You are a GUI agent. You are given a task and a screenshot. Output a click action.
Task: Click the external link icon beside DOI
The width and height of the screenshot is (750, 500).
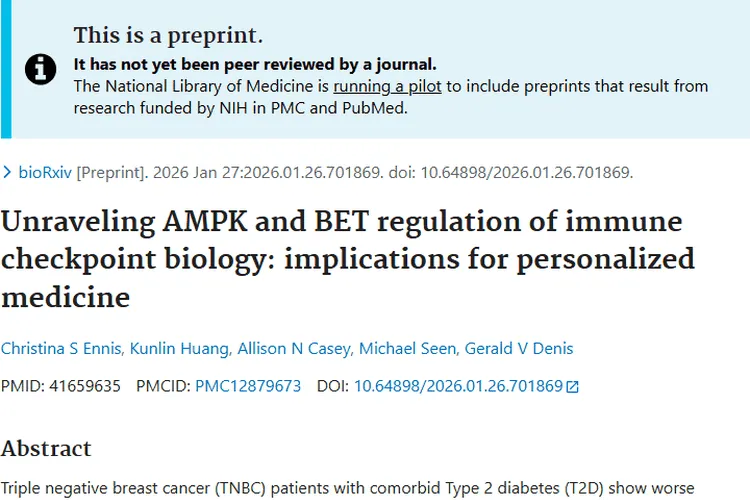click(573, 386)
